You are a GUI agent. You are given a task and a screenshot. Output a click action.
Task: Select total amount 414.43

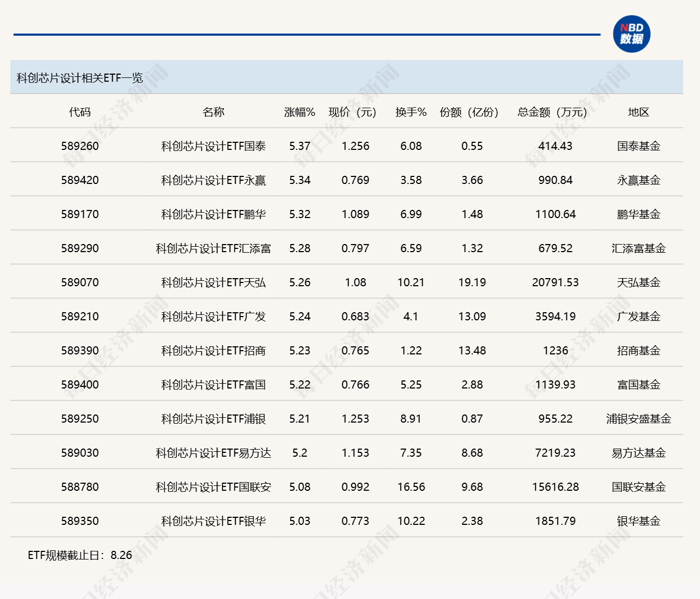[x=556, y=146]
